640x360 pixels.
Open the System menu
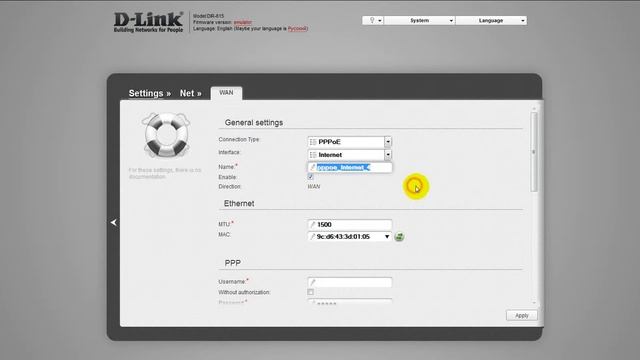[x=420, y=20]
